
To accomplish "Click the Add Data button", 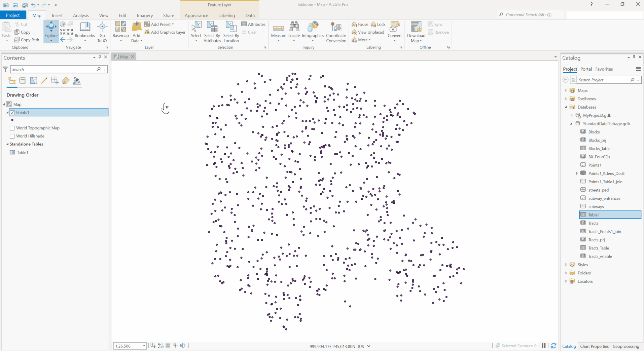I will 136,32.
